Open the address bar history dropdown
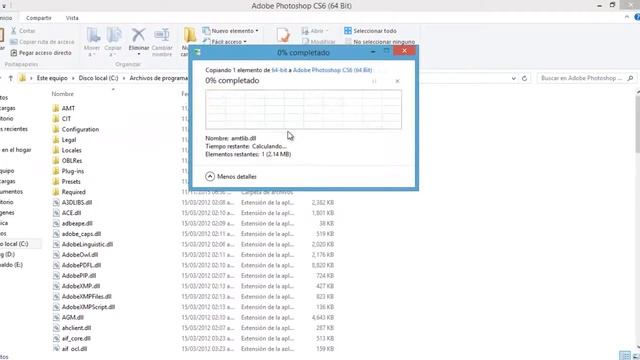 click(x=513, y=78)
